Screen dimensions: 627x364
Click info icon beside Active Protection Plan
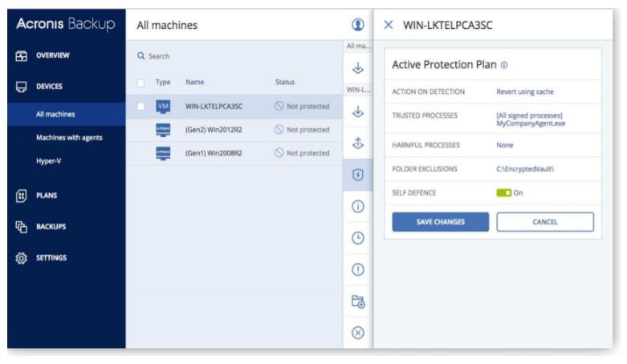504,65
